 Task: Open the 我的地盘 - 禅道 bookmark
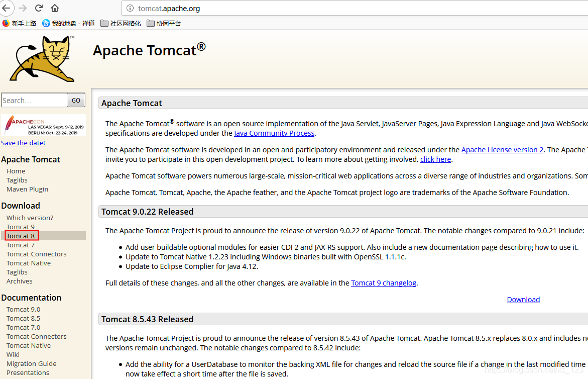[68, 23]
